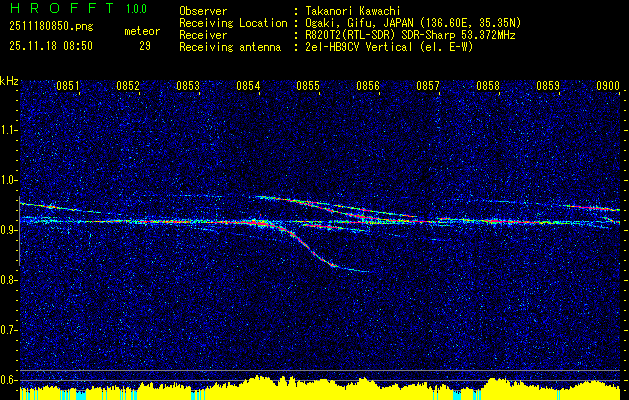629x400 pixels.
Task: Click the 1.0 frequency axis label
Action: pyautogui.click(x=9, y=181)
